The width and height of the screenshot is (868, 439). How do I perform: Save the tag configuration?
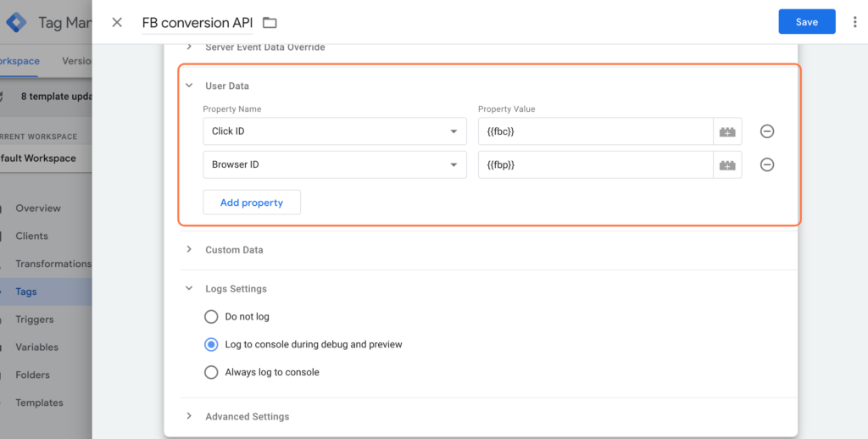[807, 22]
